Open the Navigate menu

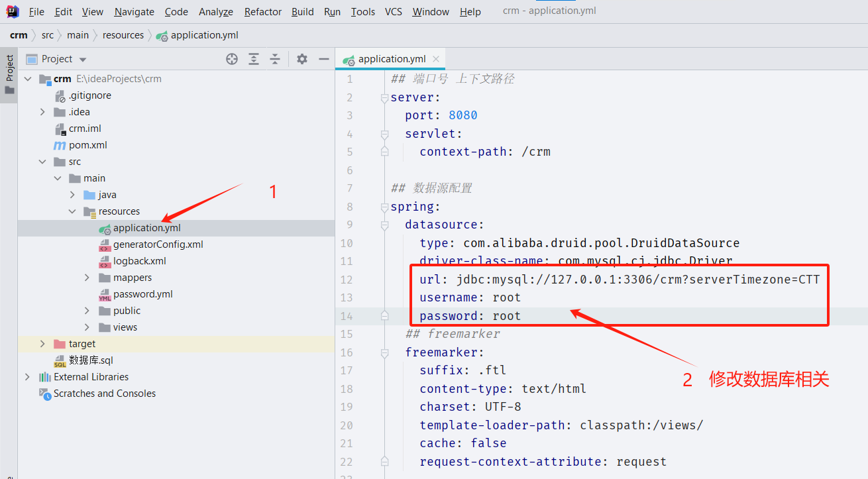tap(134, 12)
